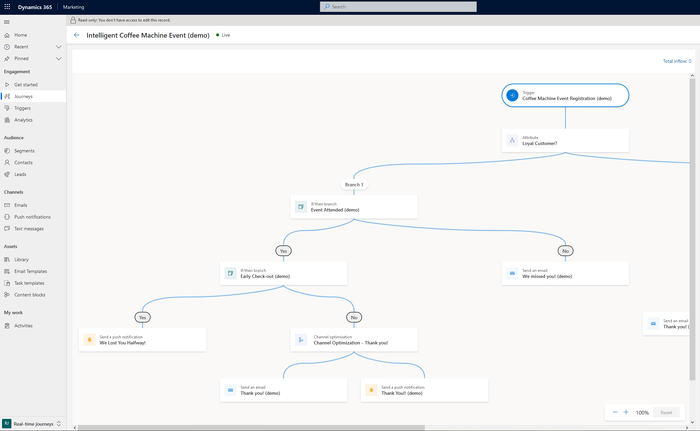700x431 pixels.
Task: Click the Content blocks icon
Action: coord(7,295)
